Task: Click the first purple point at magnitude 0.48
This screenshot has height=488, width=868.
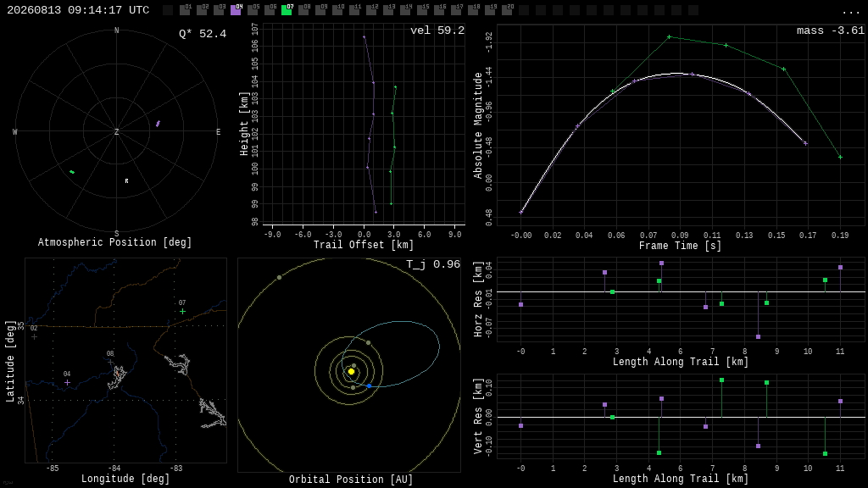Action: [x=521, y=213]
